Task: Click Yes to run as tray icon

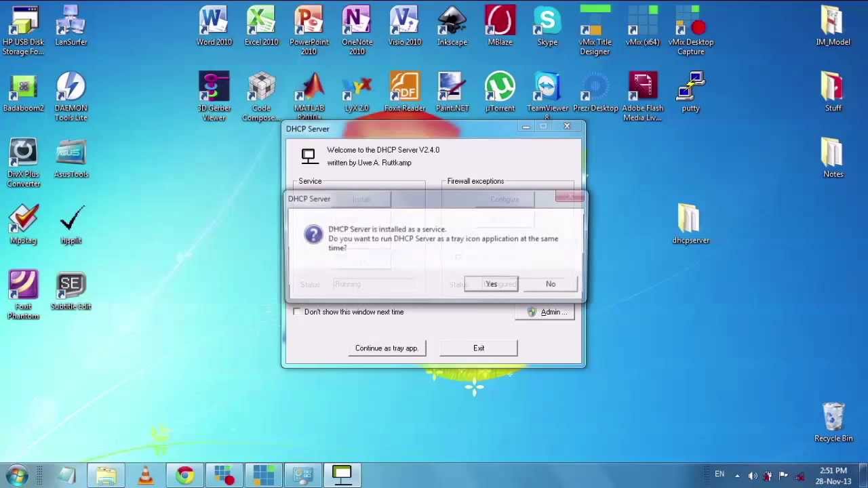Action: click(x=492, y=284)
